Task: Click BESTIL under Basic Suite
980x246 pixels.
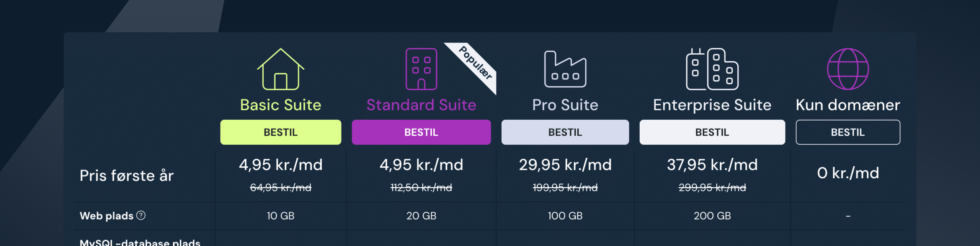Action: point(281,132)
